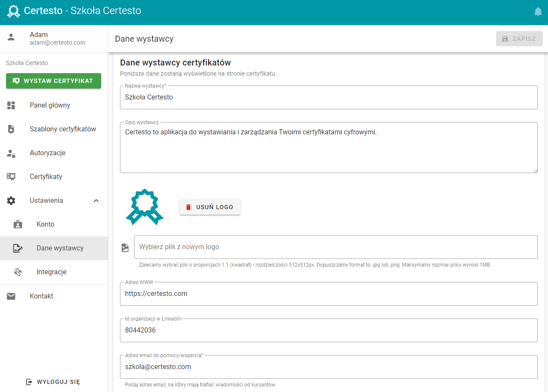Click the user avatar icon beside Adam
Viewport: 548px width, 392px height.
11,37
